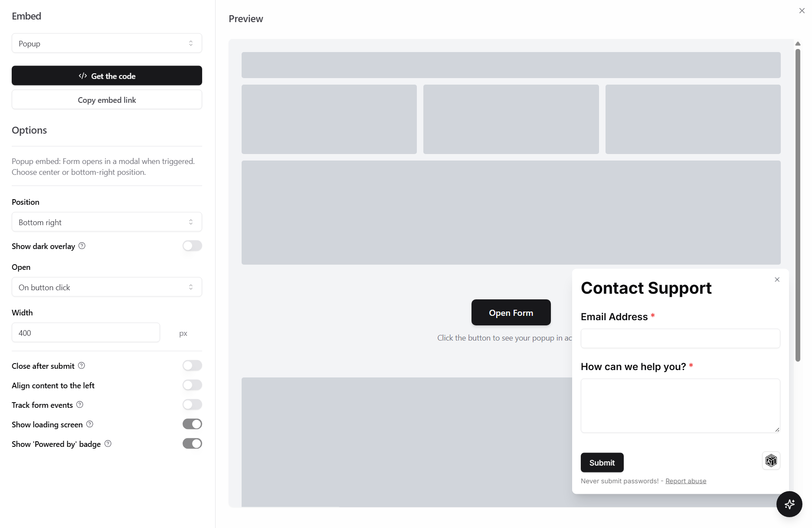Open help tooltip for Show dark overlay
812x528 pixels.
(x=82, y=246)
